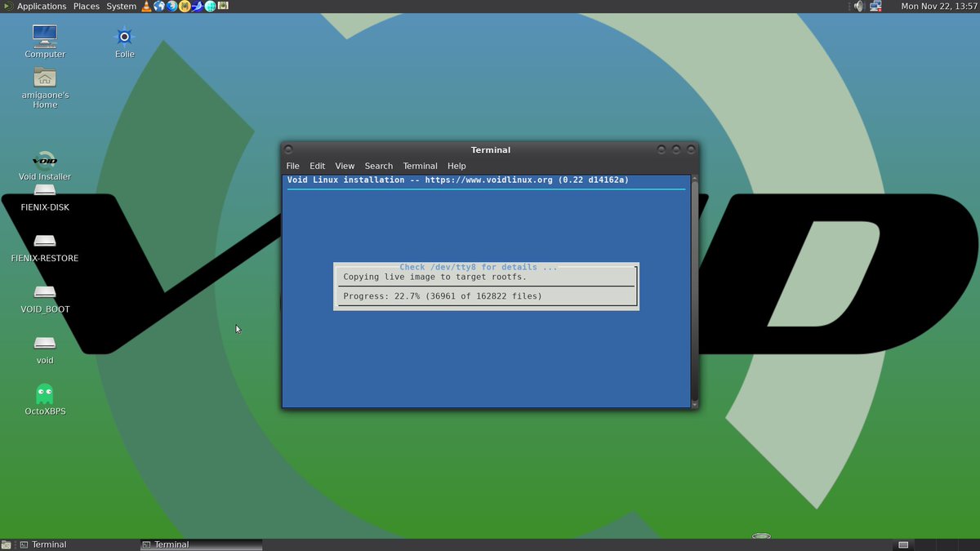Open Terminal's Search menu
This screenshot has width=980, height=551.
pos(378,166)
